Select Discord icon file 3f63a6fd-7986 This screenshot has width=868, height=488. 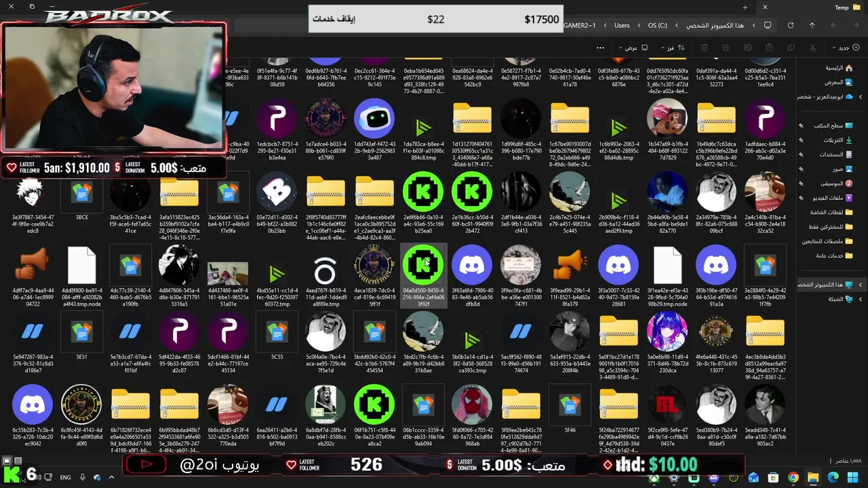[472, 274]
